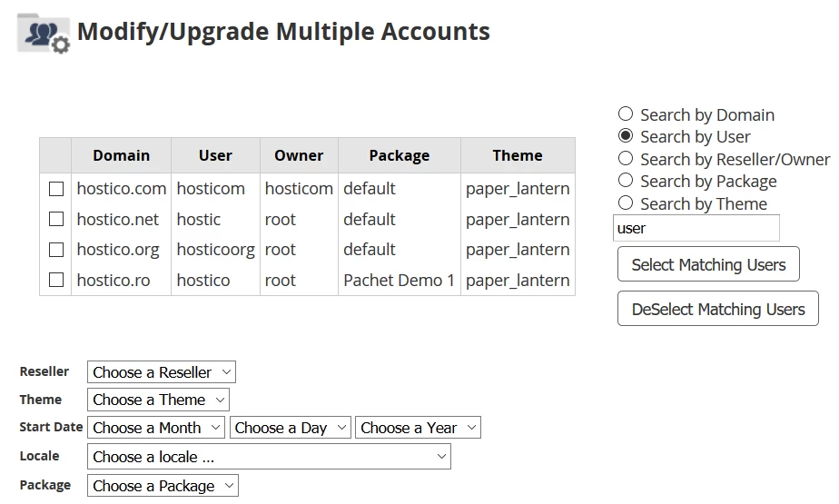Open the Choose a Package dropdown

[163, 486]
